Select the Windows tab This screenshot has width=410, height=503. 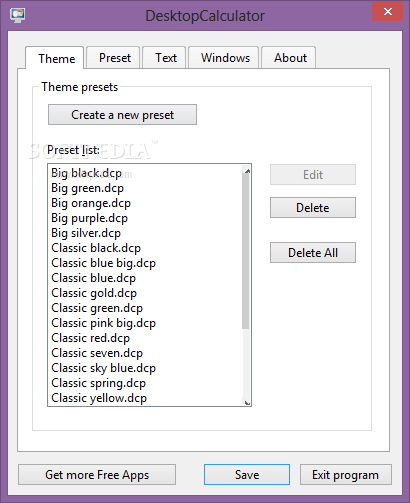[224, 58]
